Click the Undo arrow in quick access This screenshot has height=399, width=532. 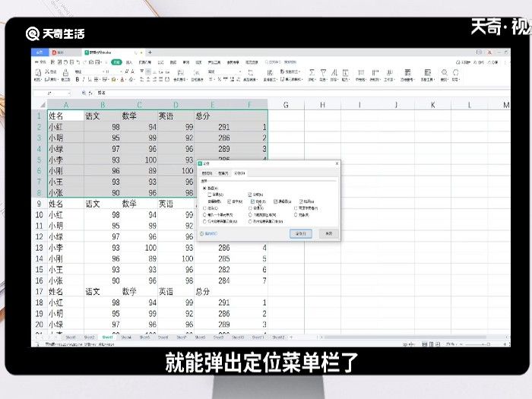coord(78,62)
